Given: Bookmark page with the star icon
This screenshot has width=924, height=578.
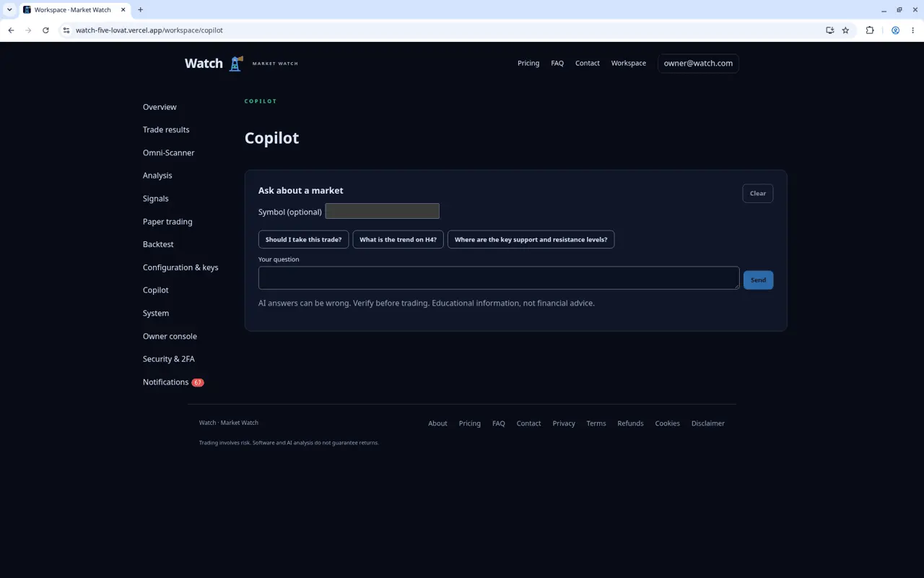Looking at the screenshot, I should tap(845, 30).
